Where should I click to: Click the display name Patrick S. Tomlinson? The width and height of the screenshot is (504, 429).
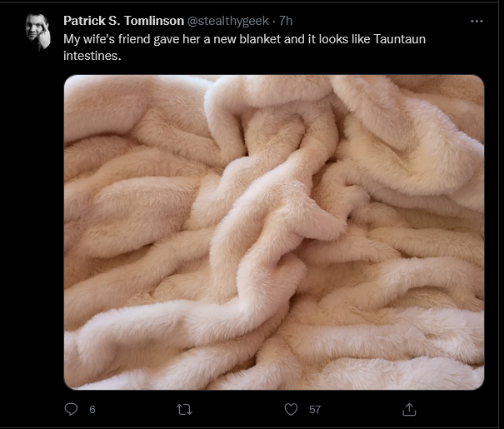pyautogui.click(x=124, y=21)
